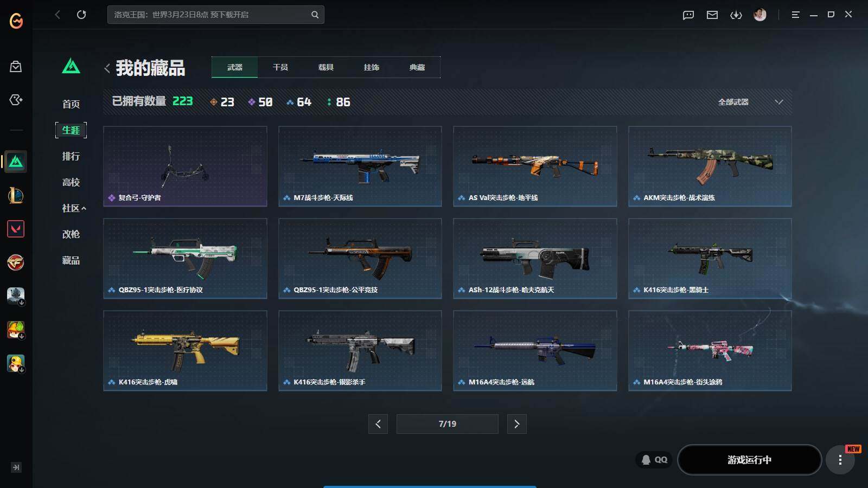Return from 我的藏品 with back chevron

107,68
